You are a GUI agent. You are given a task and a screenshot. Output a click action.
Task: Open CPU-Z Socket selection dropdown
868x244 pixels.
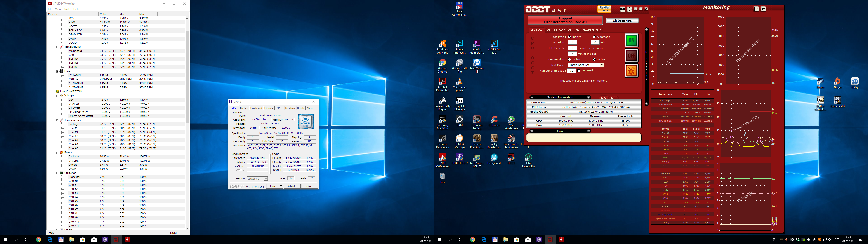pos(266,179)
